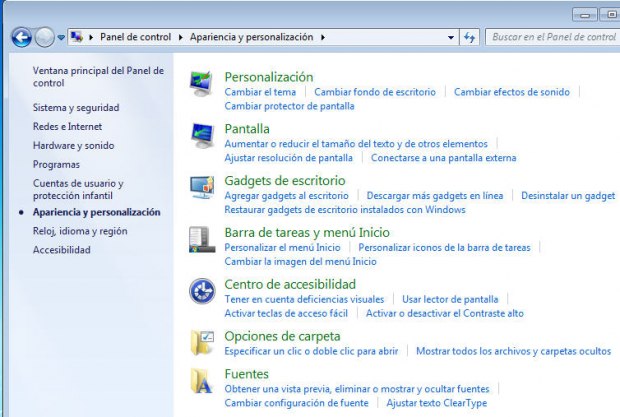The width and height of the screenshot is (620, 417).
Task: Select Hardware y sonido in sidebar
Action: tap(73, 145)
